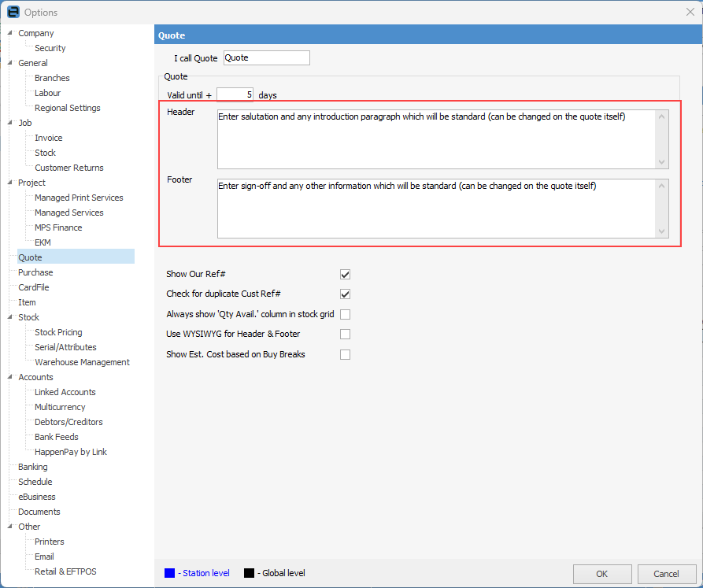
Task: Select Debtors/Creditors tree item
Action: pos(68,422)
